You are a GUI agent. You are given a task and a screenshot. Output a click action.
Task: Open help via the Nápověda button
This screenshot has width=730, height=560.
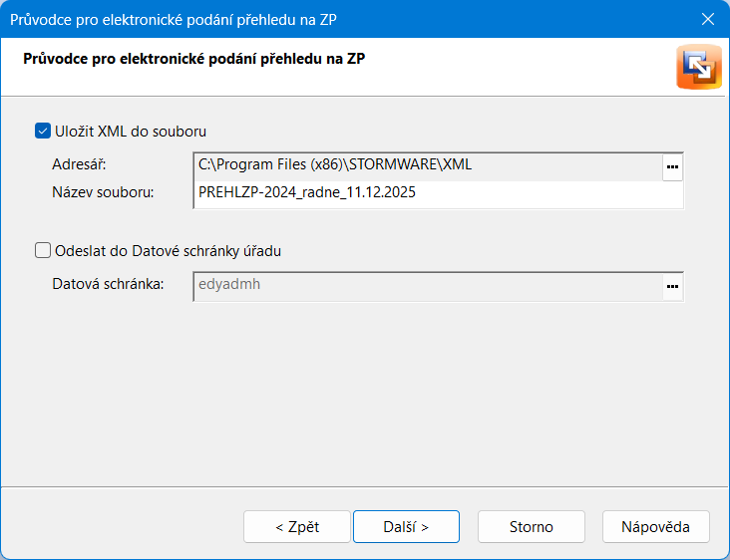coord(655,527)
